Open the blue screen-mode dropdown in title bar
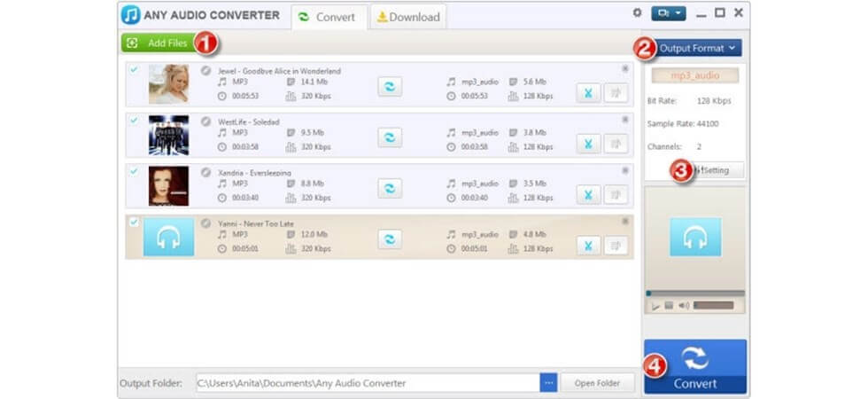The image size is (868, 399). pos(669,13)
